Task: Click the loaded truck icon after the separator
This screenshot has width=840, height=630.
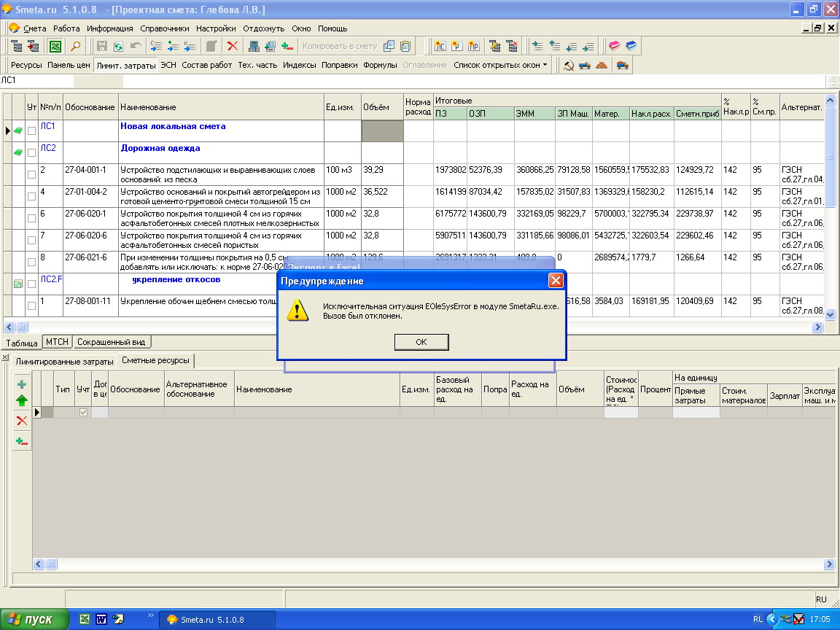Action: 623,66
